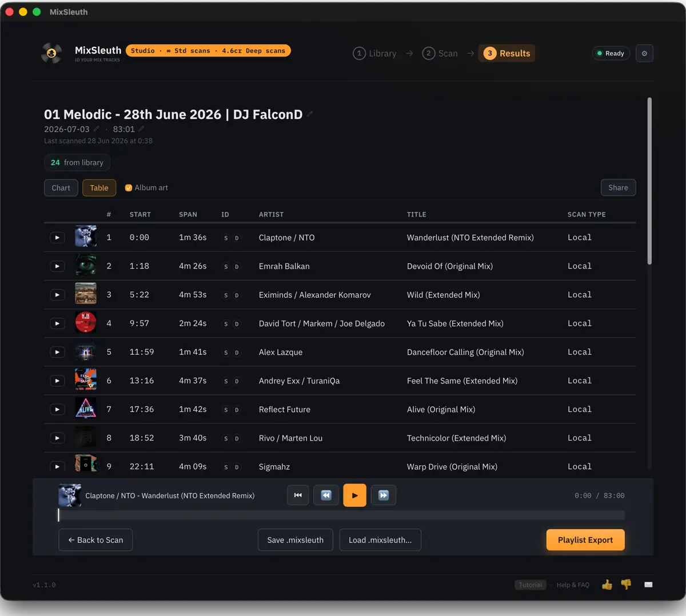Click the playback progress bar

(341, 515)
